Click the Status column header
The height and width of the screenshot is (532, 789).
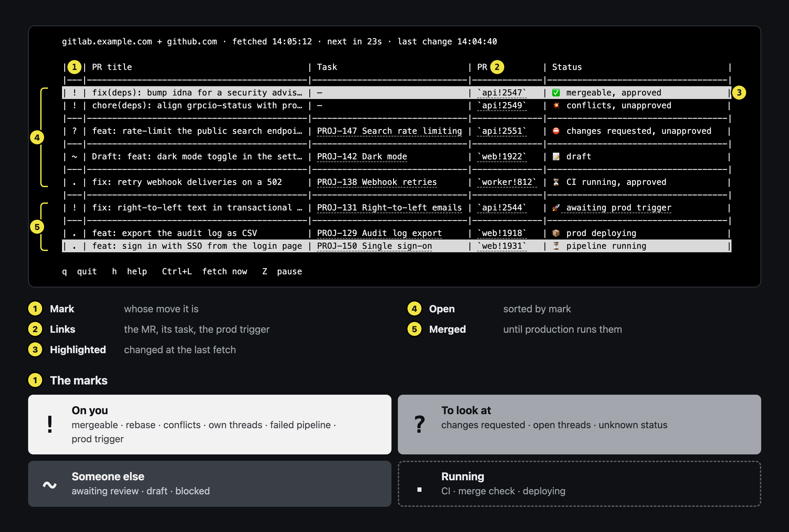pyautogui.click(x=567, y=67)
